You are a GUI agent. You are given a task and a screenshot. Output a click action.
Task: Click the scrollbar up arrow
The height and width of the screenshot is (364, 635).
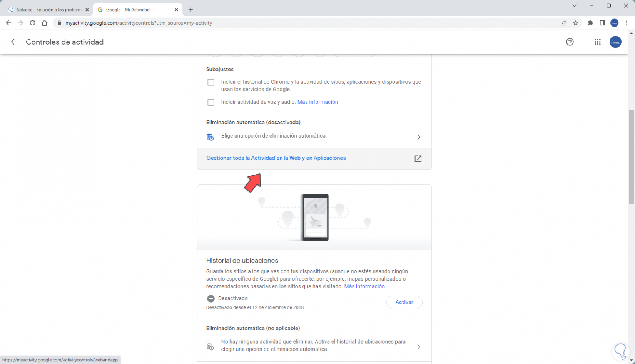coord(631,33)
